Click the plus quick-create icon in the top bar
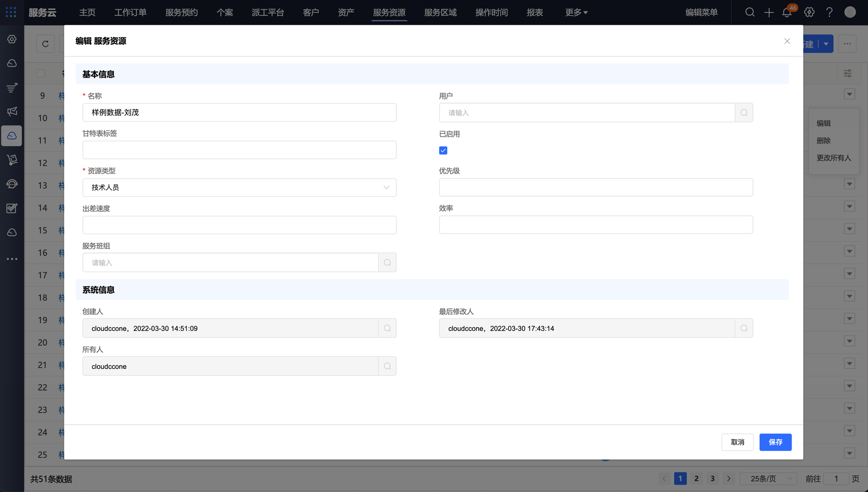The height and width of the screenshot is (492, 868). (769, 13)
